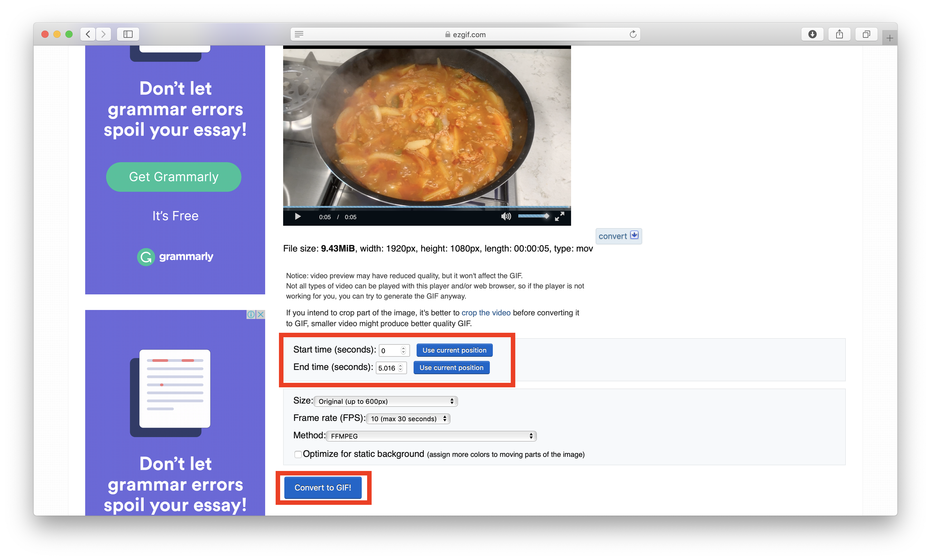The image size is (931, 560).
Task: Toggle the Safari sidebar icon
Action: (128, 34)
